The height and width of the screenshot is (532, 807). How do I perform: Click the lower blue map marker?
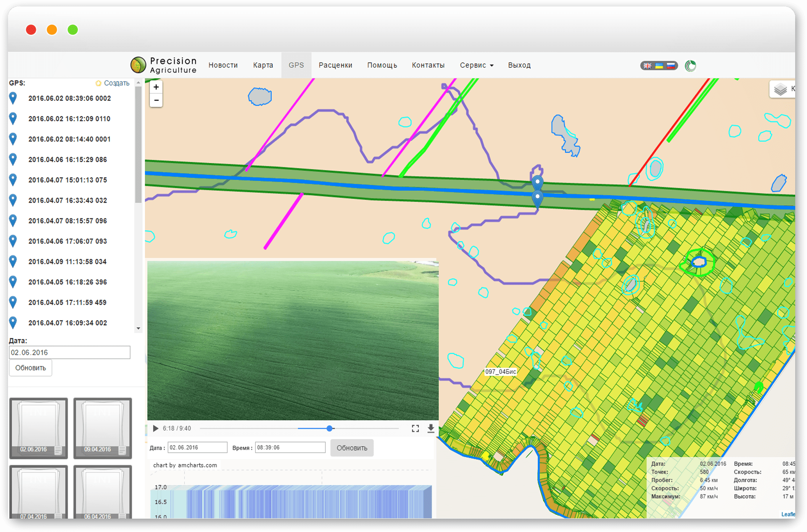click(537, 199)
